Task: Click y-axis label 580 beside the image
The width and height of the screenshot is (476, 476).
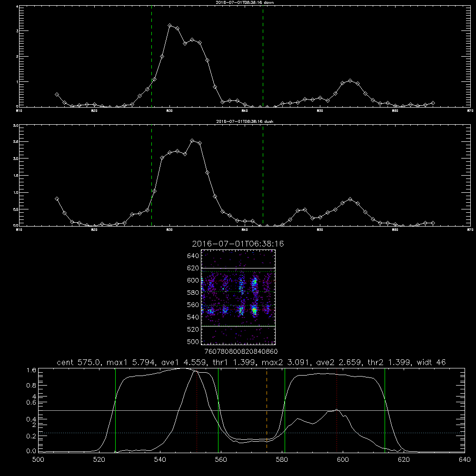Action: [x=193, y=293]
